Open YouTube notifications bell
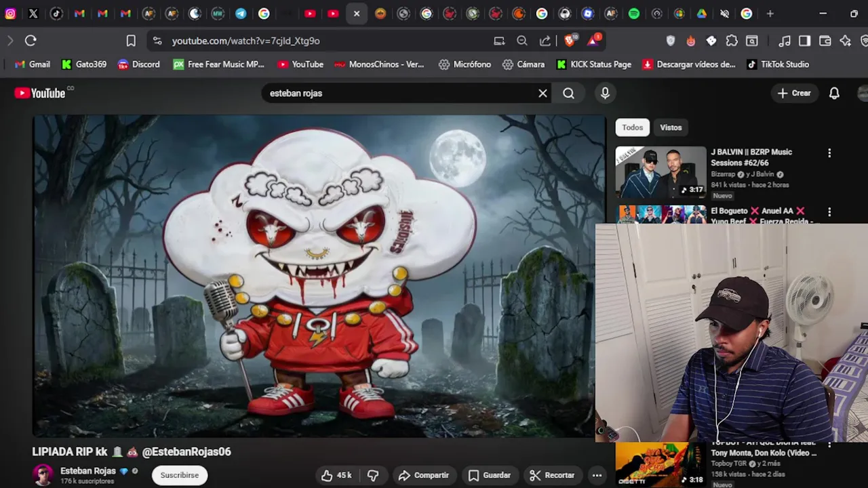This screenshot has width=868, height=488. 834,93
